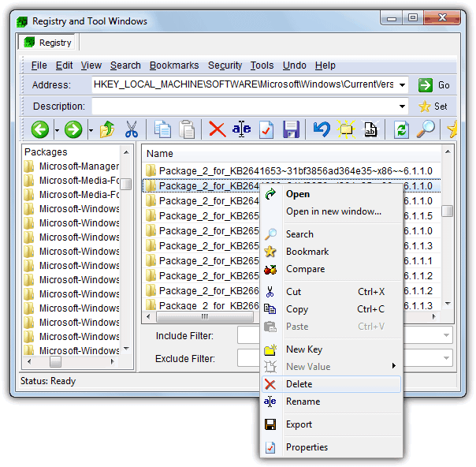Click the Export floppy disk toolbar icon
The height and width of the screenshot is (467, 476).
click(x=291, y=129)
